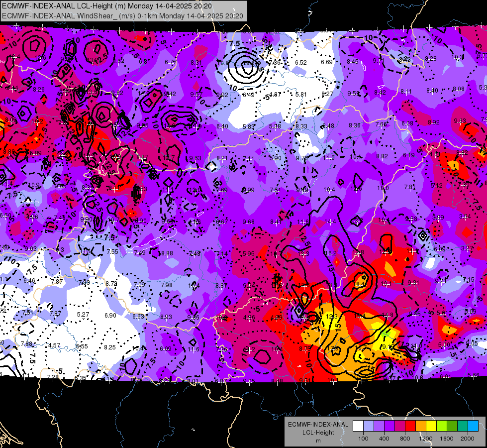487x448 pixels.
Task: Click grid value 8.27 on map
Action: pos(327,94)
